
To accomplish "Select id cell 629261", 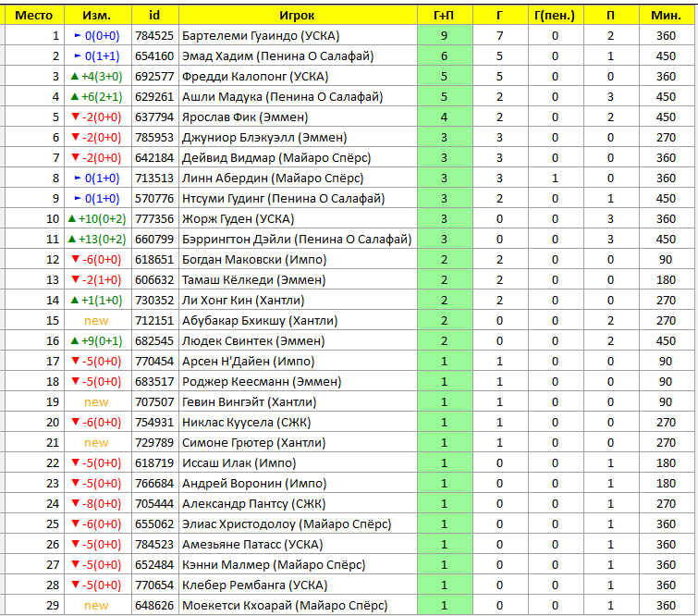I will point(154,96).
